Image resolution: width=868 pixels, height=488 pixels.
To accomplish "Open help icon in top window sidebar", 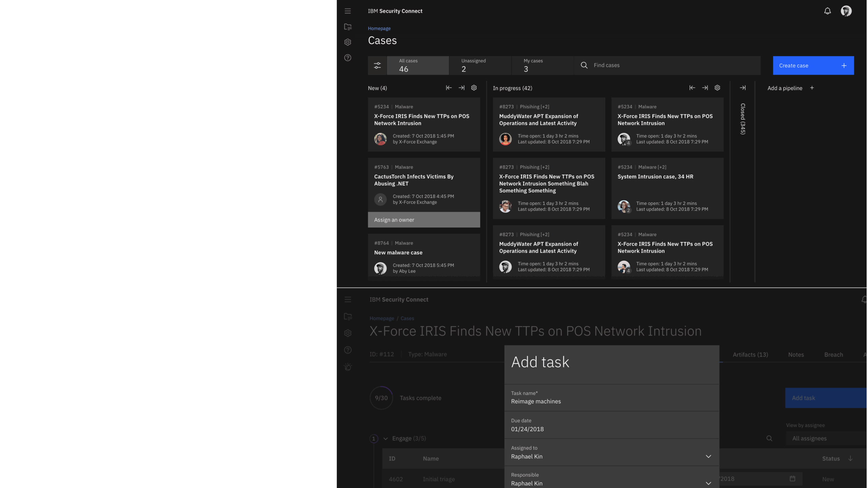I will pyautogui.click(x=348, y=58).
